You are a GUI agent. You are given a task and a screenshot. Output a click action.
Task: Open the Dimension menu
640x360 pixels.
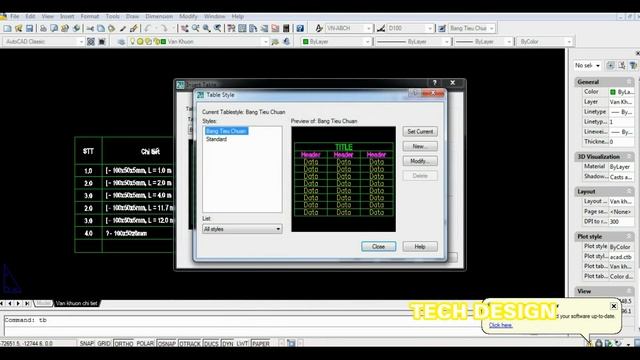[159, 16]
